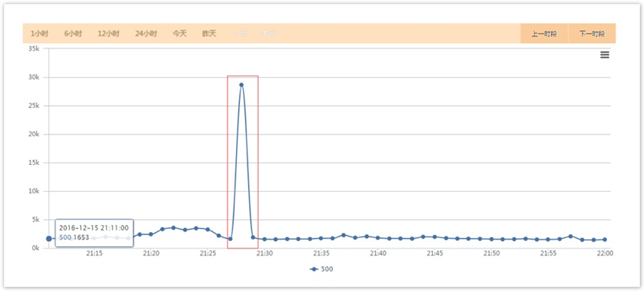This screenshot has height=291, width=644.
Task: Select the 12小时 time range
Action: [108, 34]
